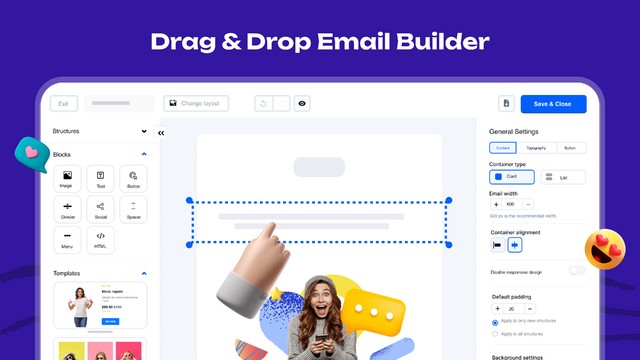Click the document icon beside Save & Close

click(x=507, y=103)
